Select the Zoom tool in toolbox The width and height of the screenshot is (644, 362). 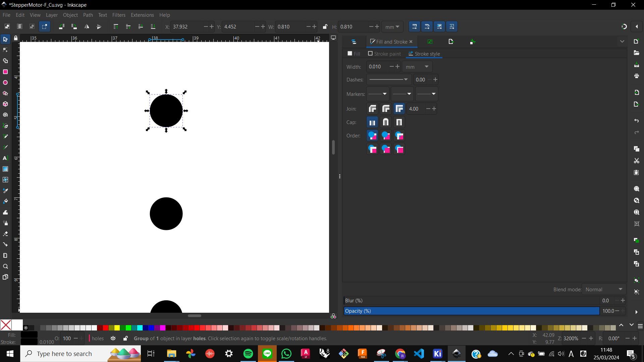(x=5, y=266)
